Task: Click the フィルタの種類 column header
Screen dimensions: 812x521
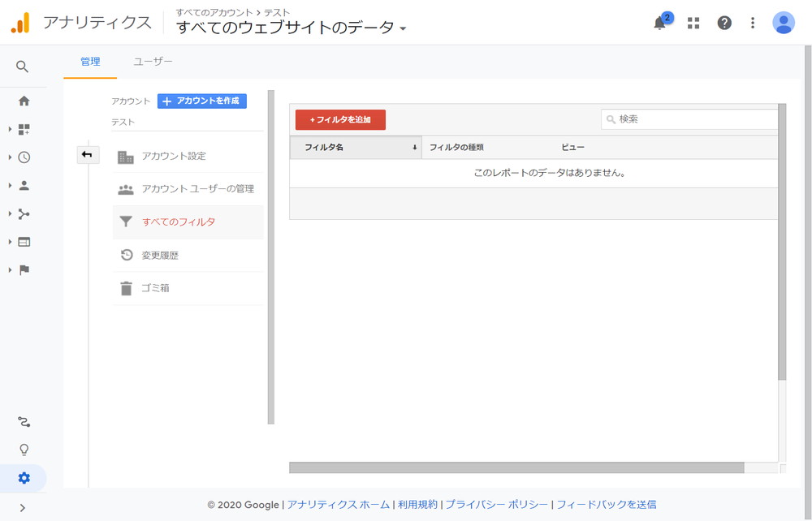Action: coord(456,148)
